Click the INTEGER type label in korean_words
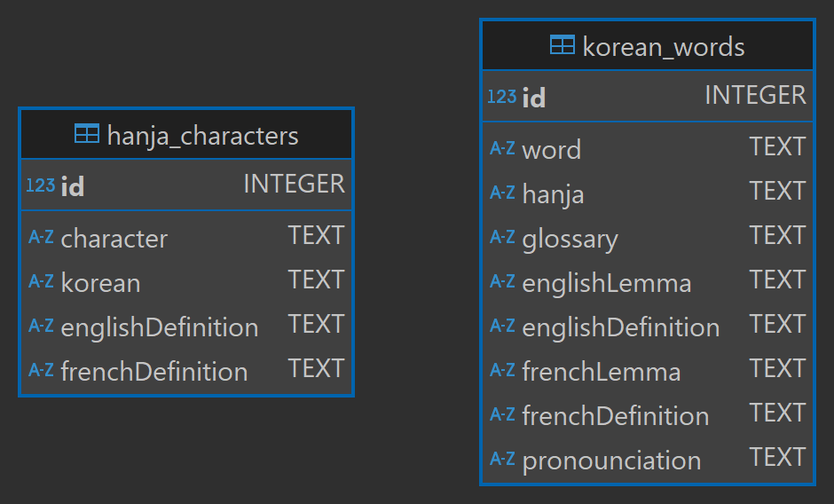Image resolution: width=834 pixels, height=504 pixels. tap(755, 96)
